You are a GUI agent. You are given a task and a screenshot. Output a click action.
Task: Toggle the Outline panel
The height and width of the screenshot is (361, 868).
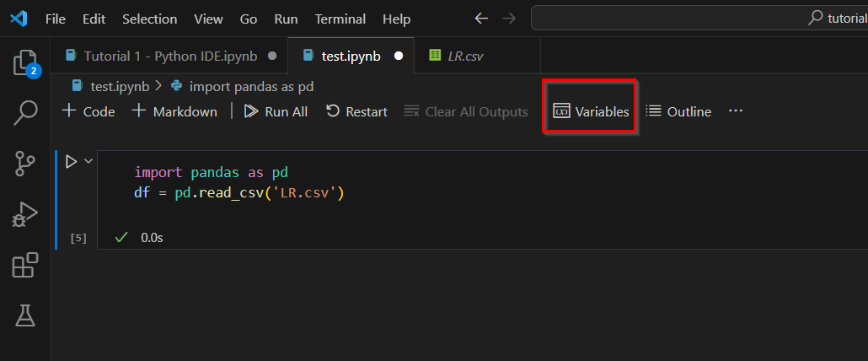(678, 111)
